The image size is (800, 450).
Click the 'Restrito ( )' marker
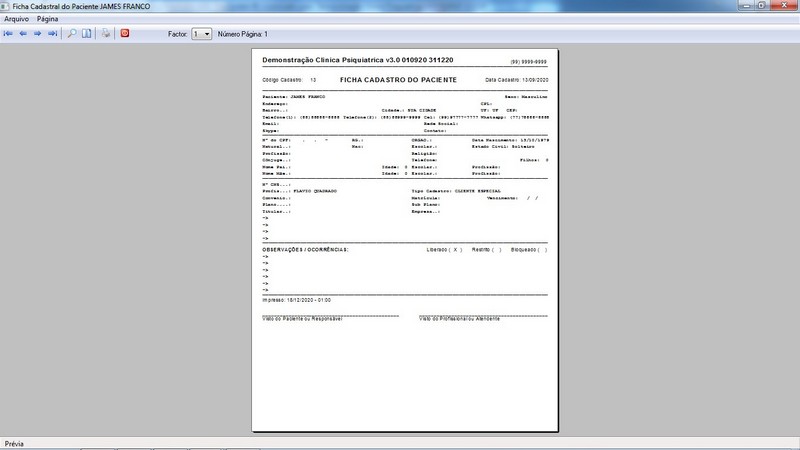487,250
